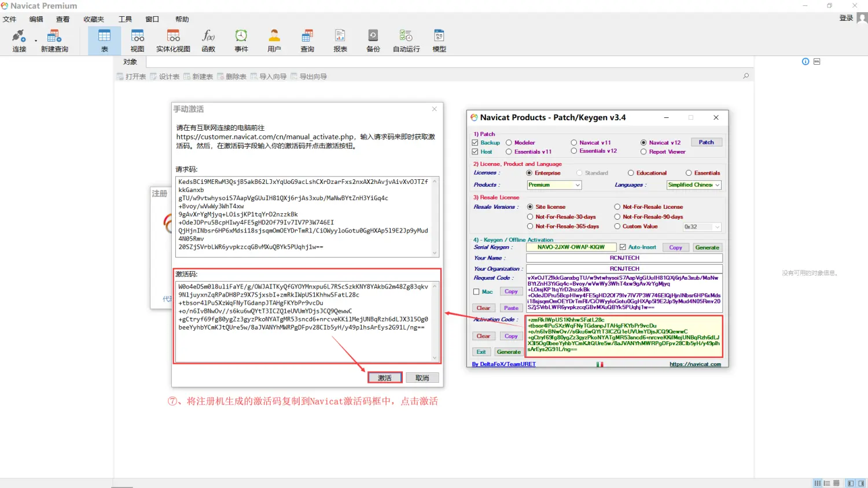
Task: Click the 备份 (Backup) toolbar icon
Action: coord(373,40)
